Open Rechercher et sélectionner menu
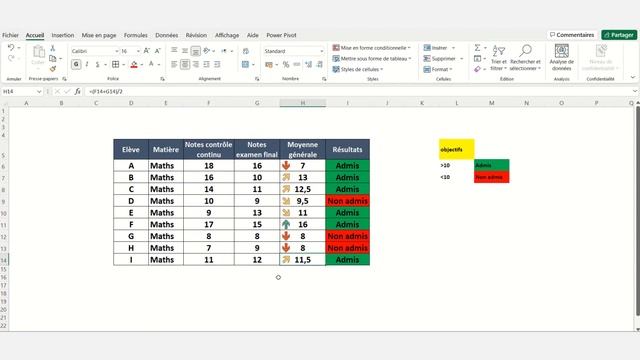The width and height of the screenshot is (640, 360). click(525, 58)
